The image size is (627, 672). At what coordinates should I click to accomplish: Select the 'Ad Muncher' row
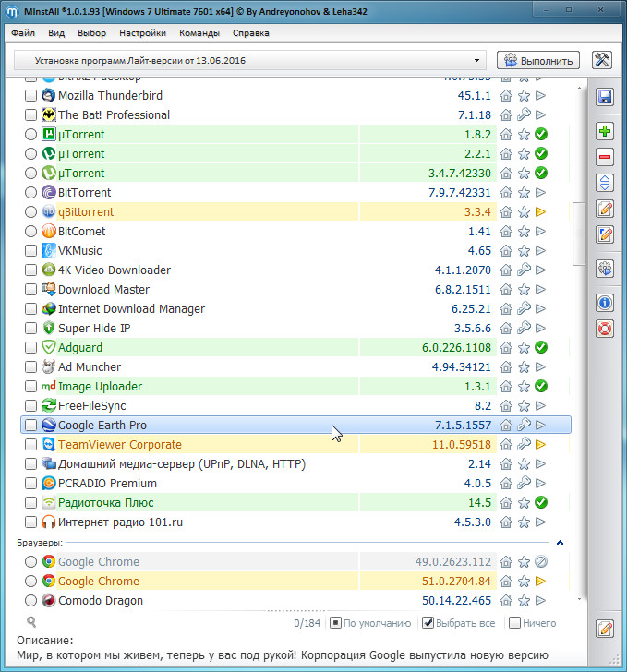click(x=295, y=366)
